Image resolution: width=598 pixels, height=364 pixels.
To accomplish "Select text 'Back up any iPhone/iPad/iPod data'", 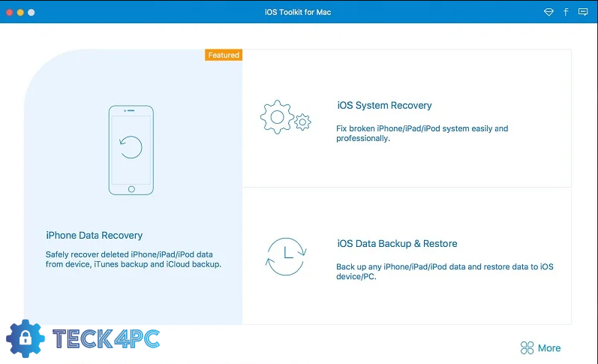I will point(401,266).
